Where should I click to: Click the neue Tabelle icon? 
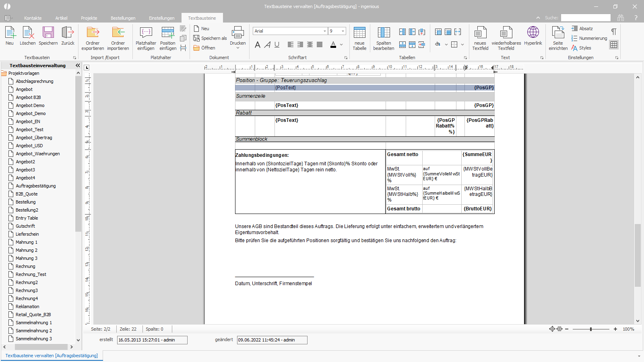point(359,39)
